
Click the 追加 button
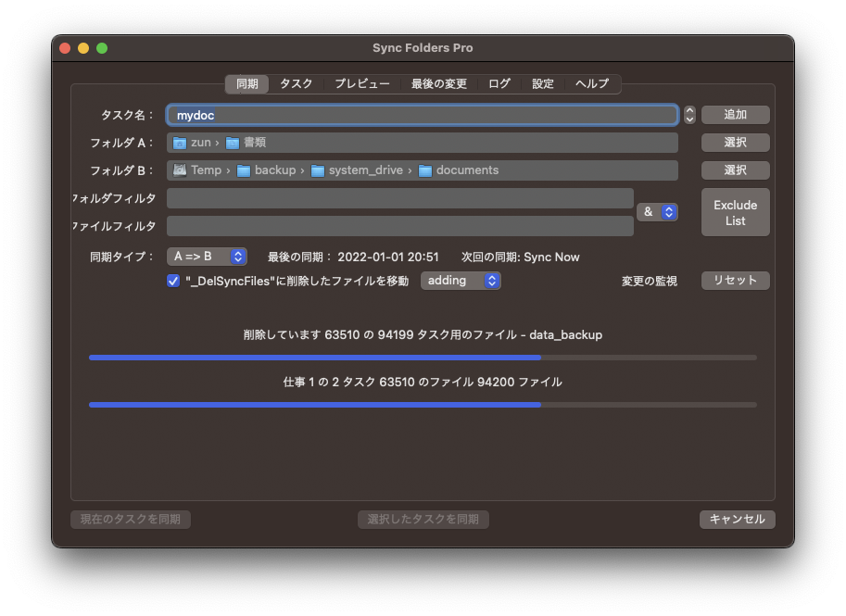735,115
